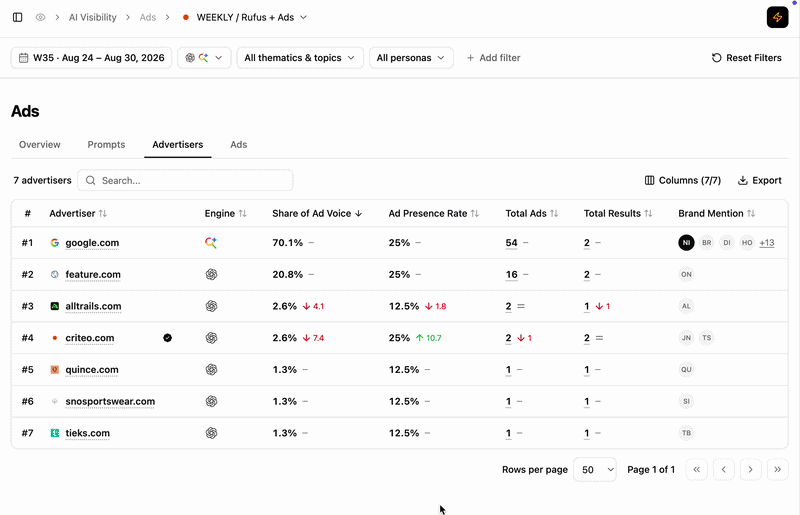Viewport: 800px width, 515px height.
Task: Expand All thematics & topics filter
Action: 299,58
